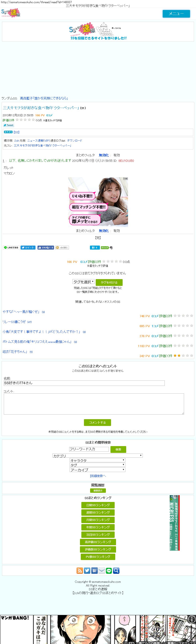196x644 pixels.
Task: Rate the SS with the fifth star at top
Action: click(x=33, y=120)
